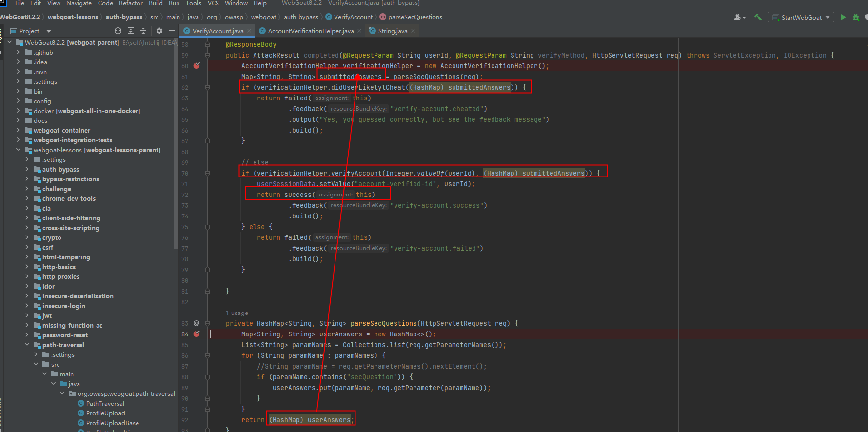Open the Navigate menu
The image size is (868, 432).
[79, 3]
